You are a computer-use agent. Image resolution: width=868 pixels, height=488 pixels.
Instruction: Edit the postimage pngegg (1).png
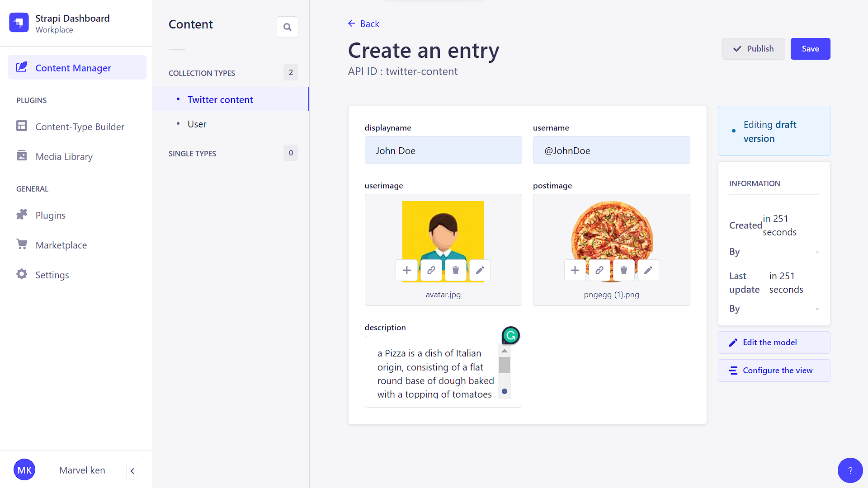click(x=648, y=270)
